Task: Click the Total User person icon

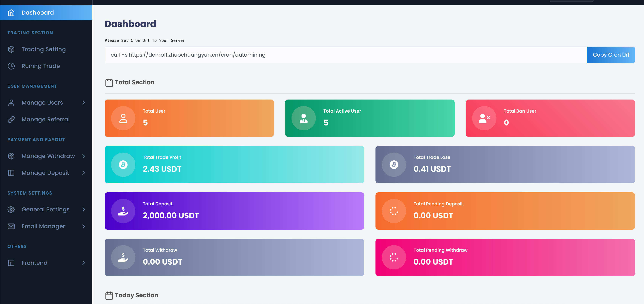Action: click(123, 118)
